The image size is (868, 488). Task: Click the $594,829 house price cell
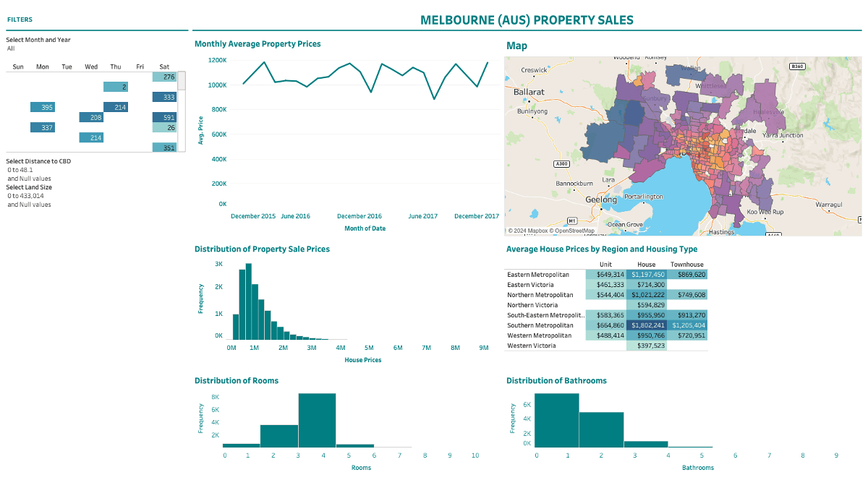click(x=647, y=305)
